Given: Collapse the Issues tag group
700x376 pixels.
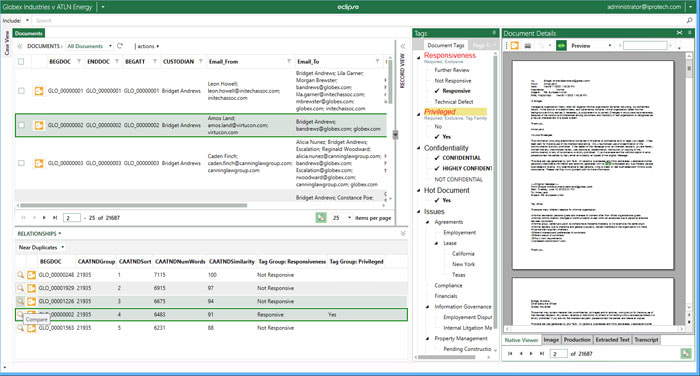Looking at the screenshot, I should pos(419,212).
